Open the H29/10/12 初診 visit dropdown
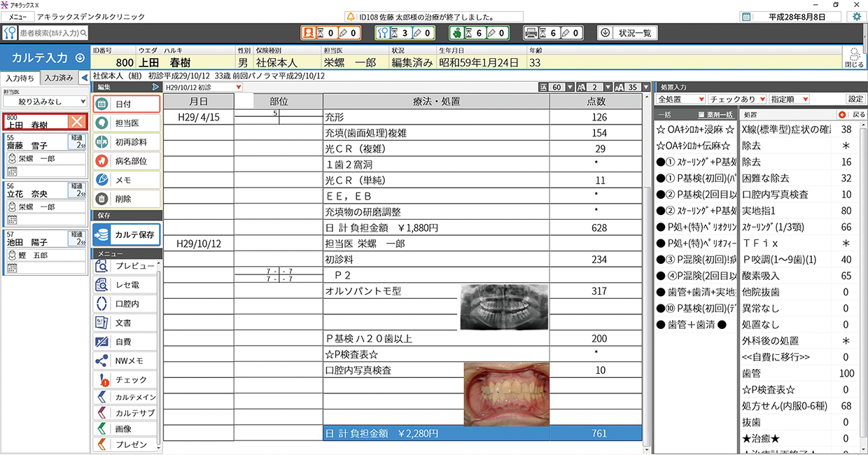 (x=204, y=87)
